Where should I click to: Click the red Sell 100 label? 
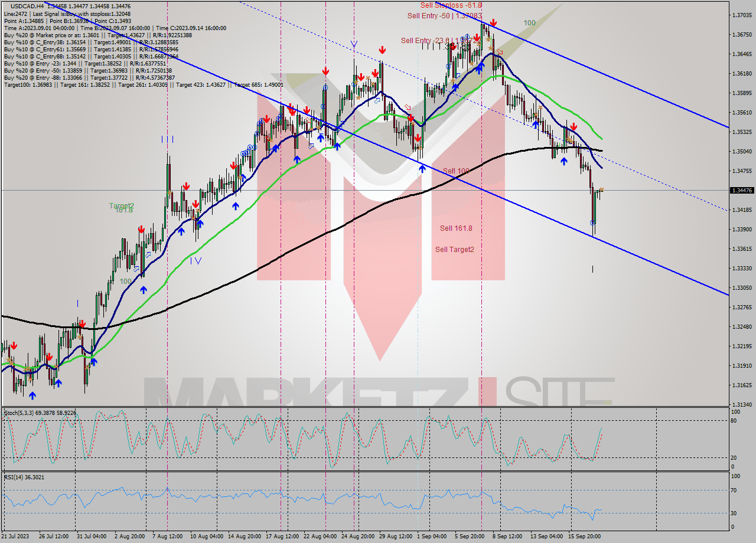pyautogui.click(x=456, y=171)
